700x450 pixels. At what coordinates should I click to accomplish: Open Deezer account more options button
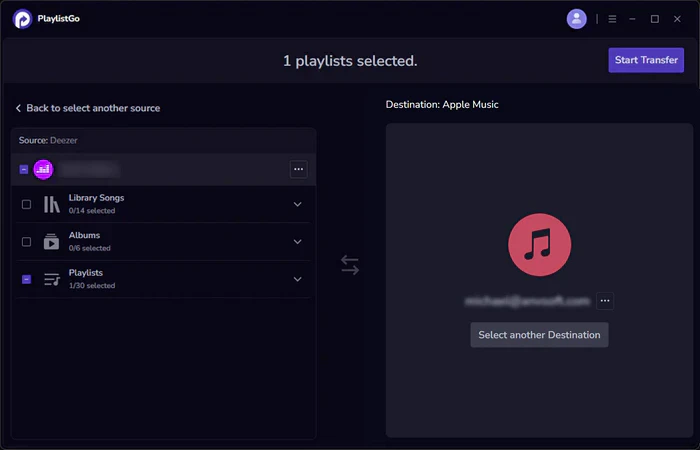298,169
